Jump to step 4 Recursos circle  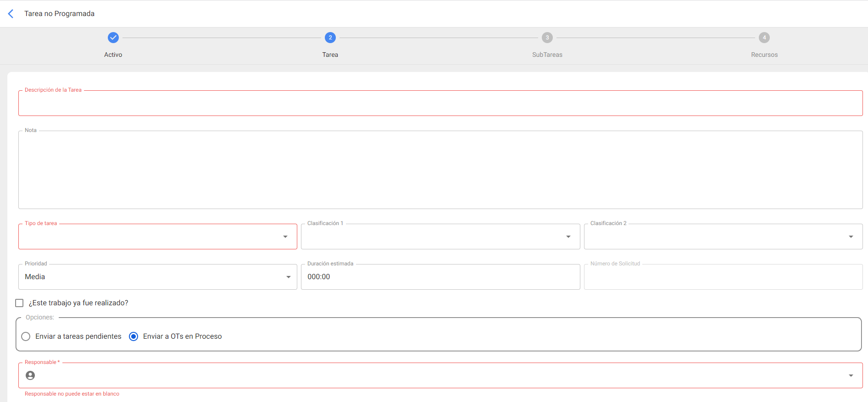coord(764,38)
